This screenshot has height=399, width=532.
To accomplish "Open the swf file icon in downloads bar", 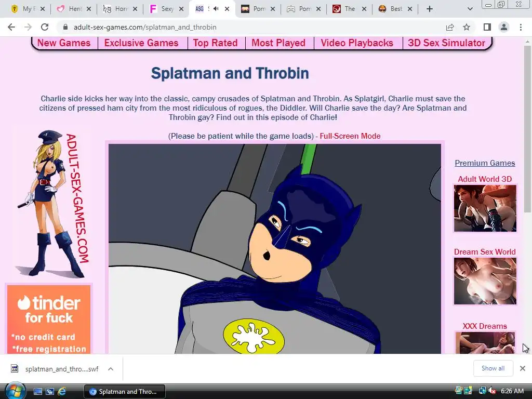I will (15, 368).
